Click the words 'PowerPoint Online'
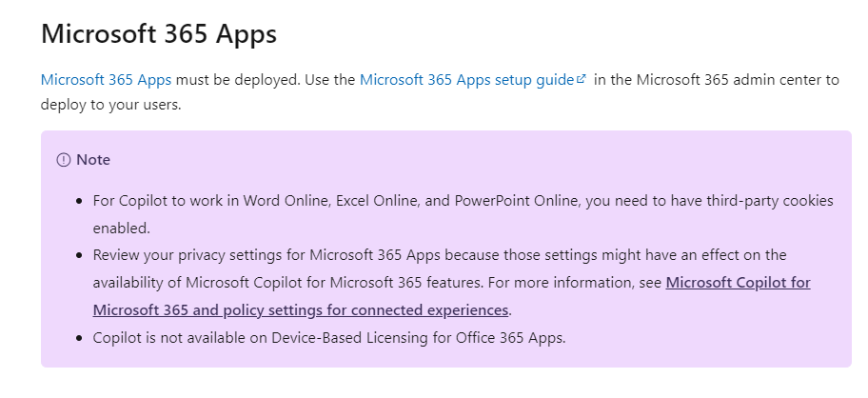The image size is (868, 398). point(516,200)
